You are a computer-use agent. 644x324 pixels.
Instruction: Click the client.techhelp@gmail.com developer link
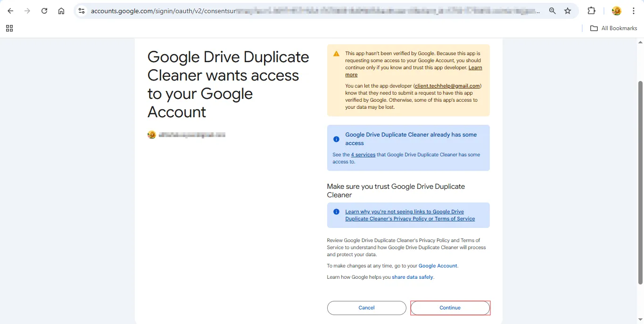click(447, 86)
